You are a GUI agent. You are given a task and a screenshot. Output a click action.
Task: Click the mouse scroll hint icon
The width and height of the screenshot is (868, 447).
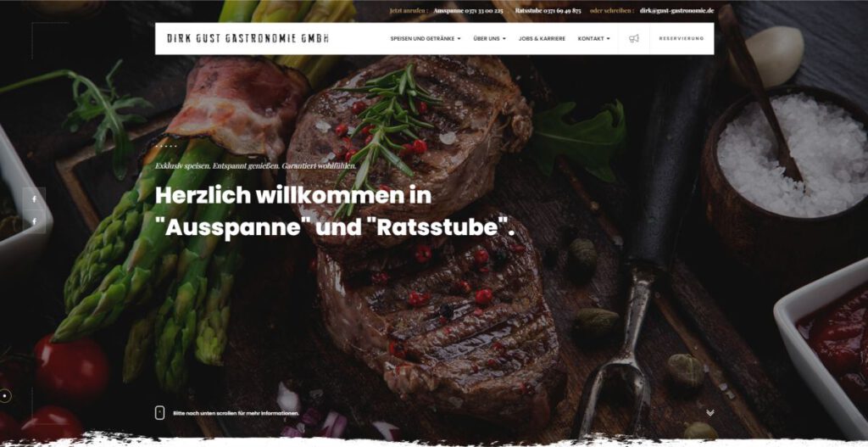tap(159, 413)
